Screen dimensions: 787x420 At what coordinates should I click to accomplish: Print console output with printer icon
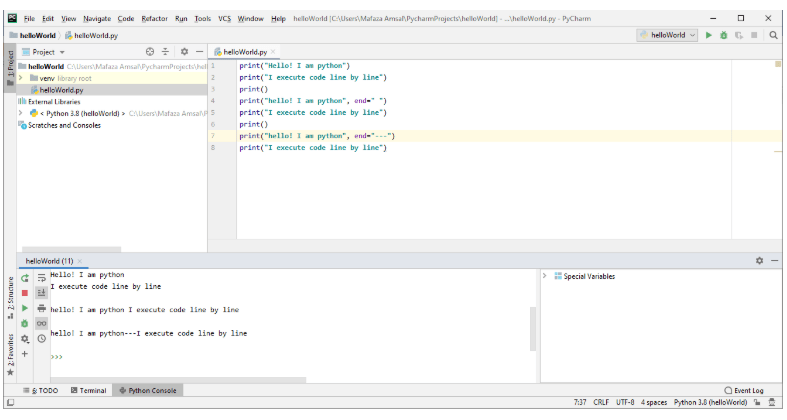pos(42,308)
